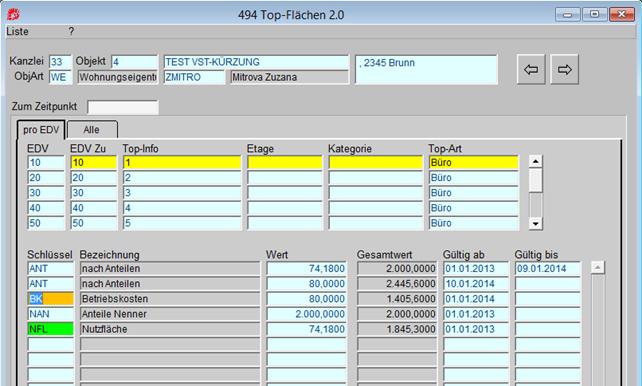The height and width of the screenshot is (386, 642).
Task: Open the ? help menu
Action: (x=71, y=32)
